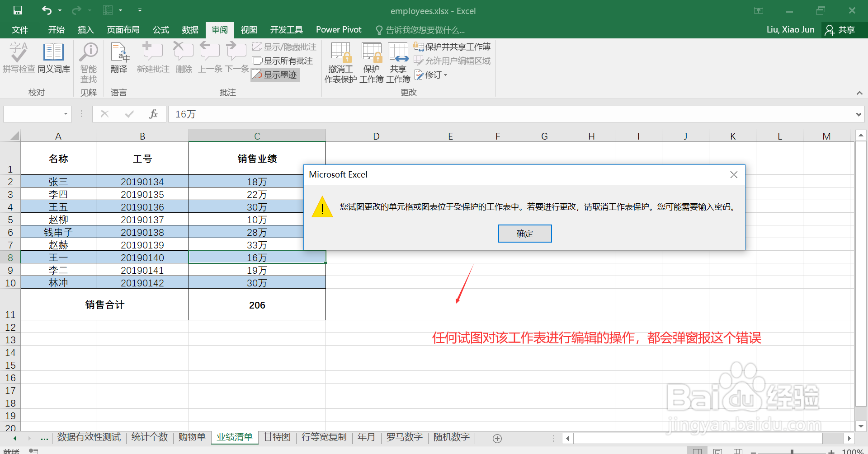Open the 公式 (Formulas) tab
The image size is (868, 454).
(x=161, y=30)
